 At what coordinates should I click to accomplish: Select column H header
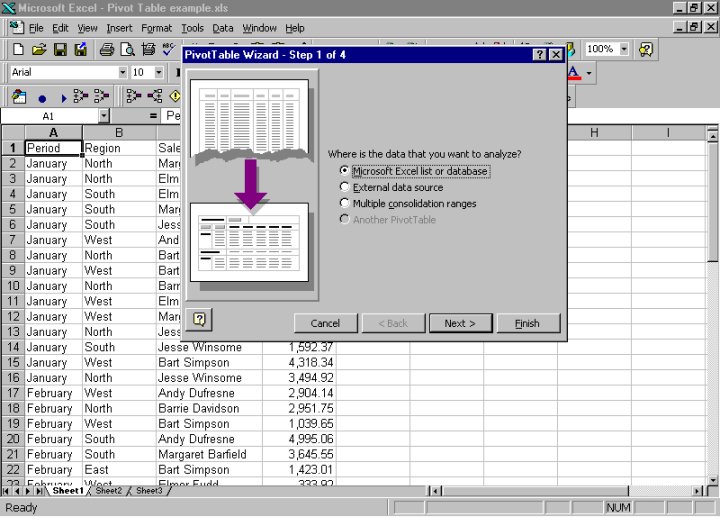tap(594, 133)
